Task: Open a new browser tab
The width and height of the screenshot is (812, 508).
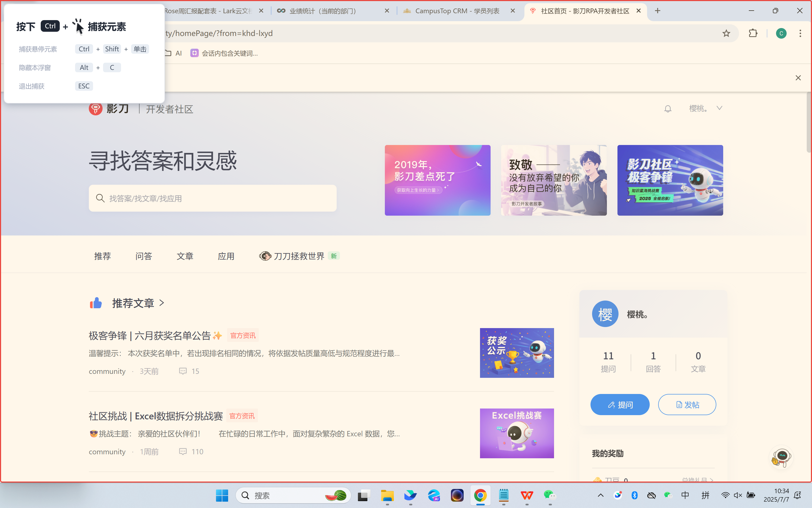Action: [657, 11]
